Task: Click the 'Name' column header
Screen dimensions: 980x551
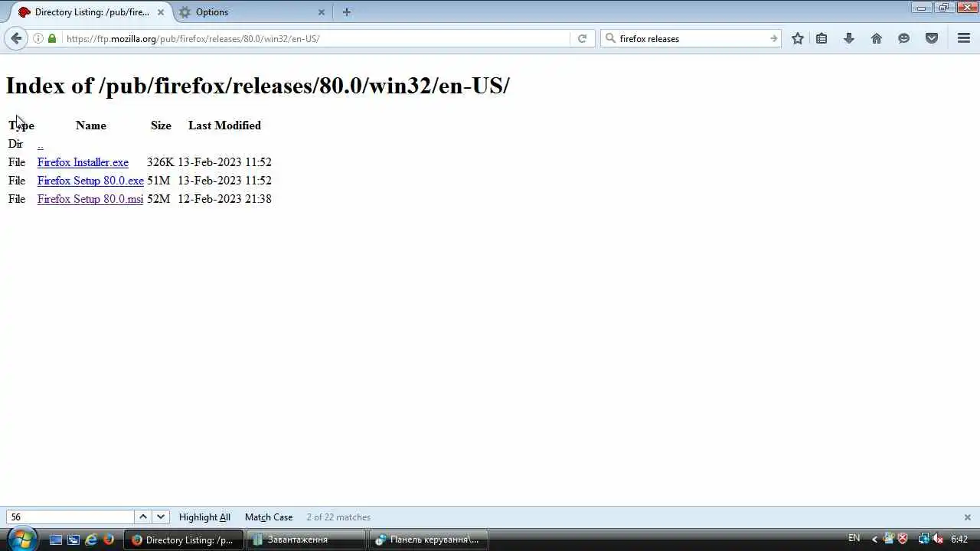Action: (91, 126)
